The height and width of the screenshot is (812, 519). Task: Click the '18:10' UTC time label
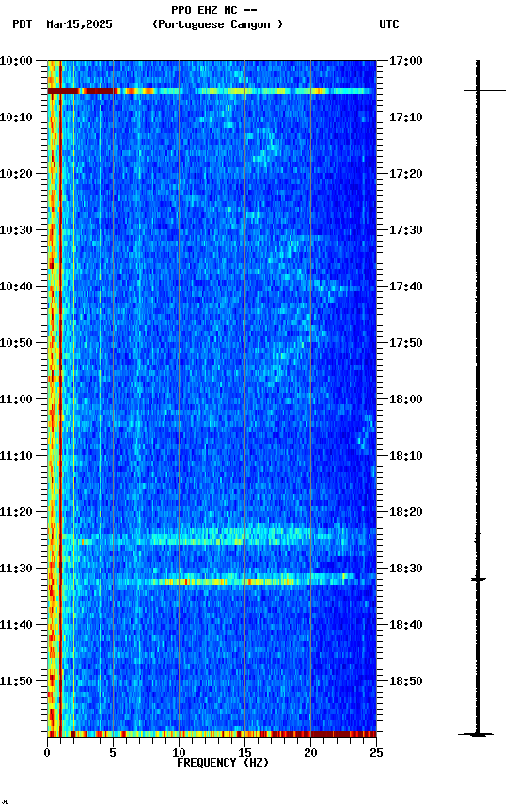coord(405,456)
